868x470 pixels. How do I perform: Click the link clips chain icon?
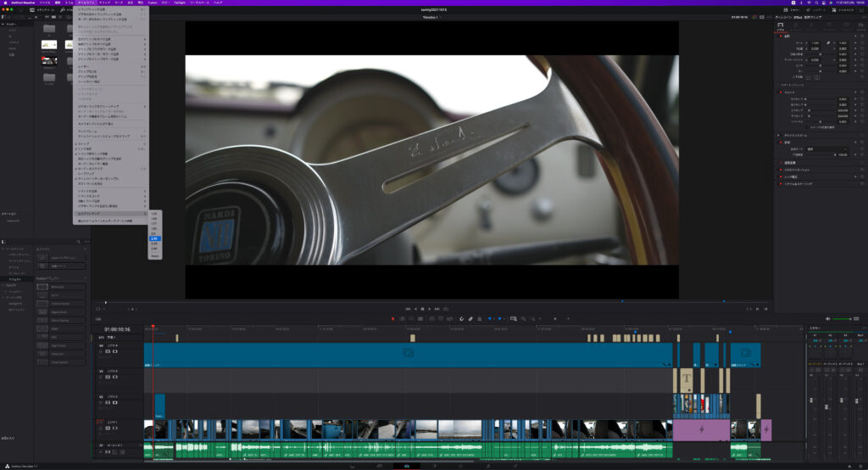tap(470, 319)
